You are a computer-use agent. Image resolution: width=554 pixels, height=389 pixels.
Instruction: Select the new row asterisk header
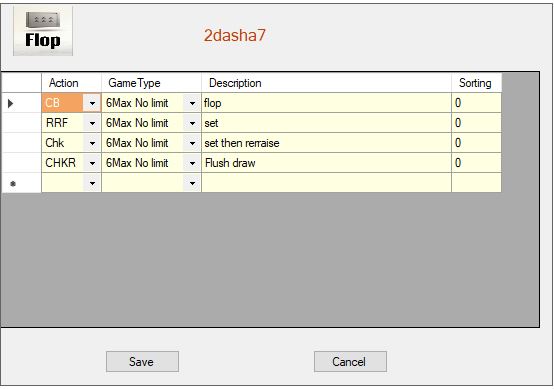click(13, 183)
